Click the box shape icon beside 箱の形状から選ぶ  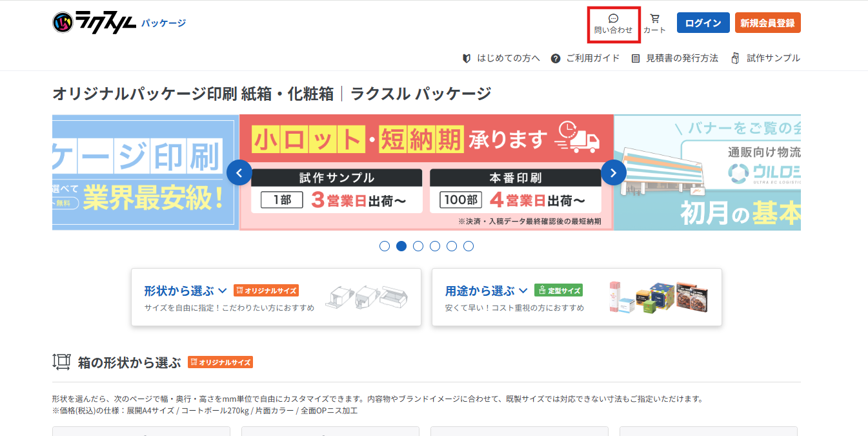tap(61, 362)
